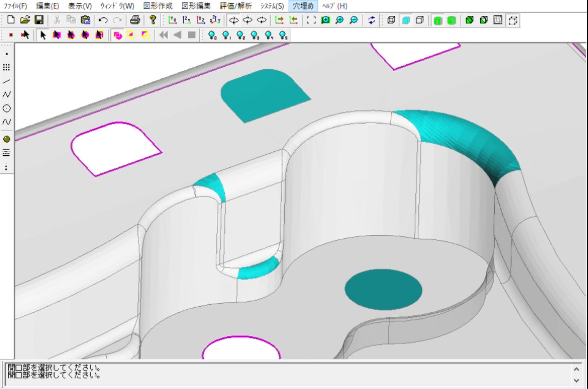
Task: Click the fit-to-window corner brackets icon
Action: click(x=311, y=20)
